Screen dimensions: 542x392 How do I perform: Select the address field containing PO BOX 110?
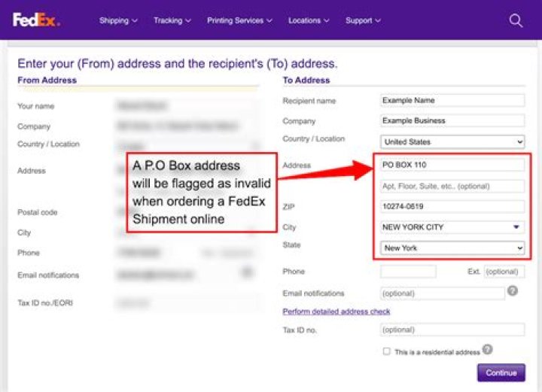[x=452, y=165]
